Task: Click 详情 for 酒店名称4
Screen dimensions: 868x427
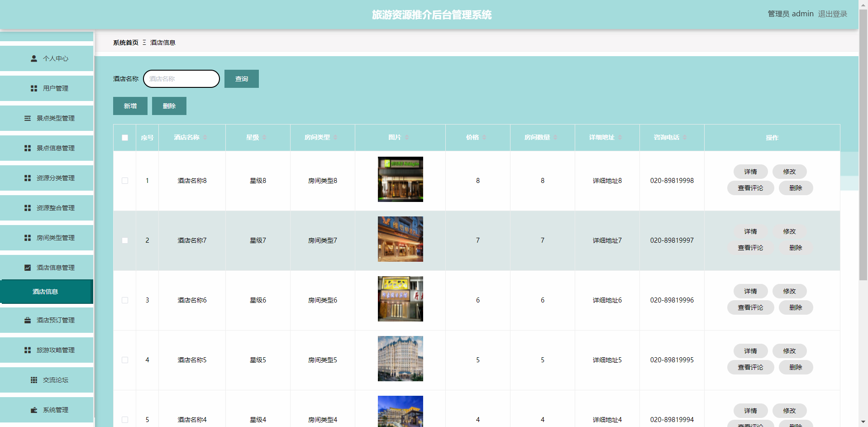Action: pyautogui.click(x=751, y=411)
